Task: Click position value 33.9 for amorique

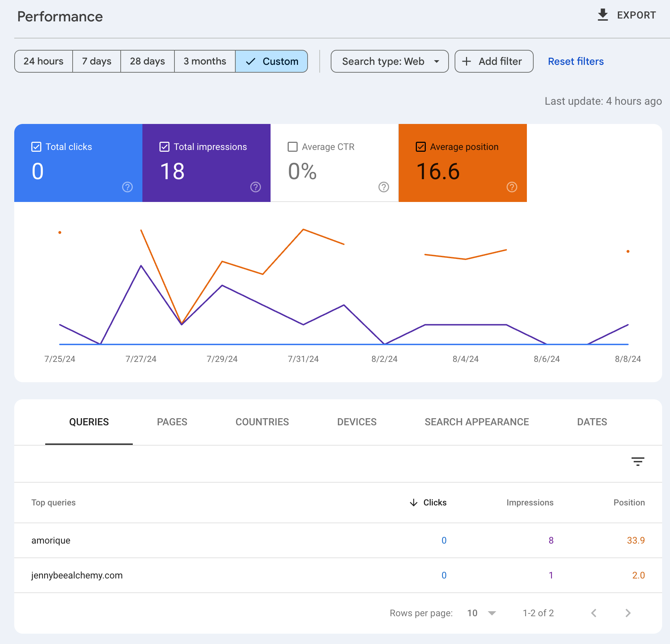Action: [x=636, y=540]
